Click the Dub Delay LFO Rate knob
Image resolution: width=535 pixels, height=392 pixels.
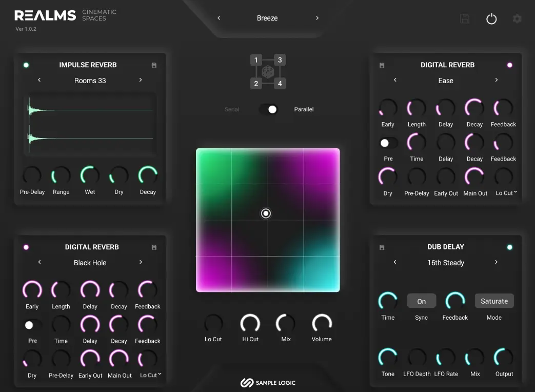446,358
